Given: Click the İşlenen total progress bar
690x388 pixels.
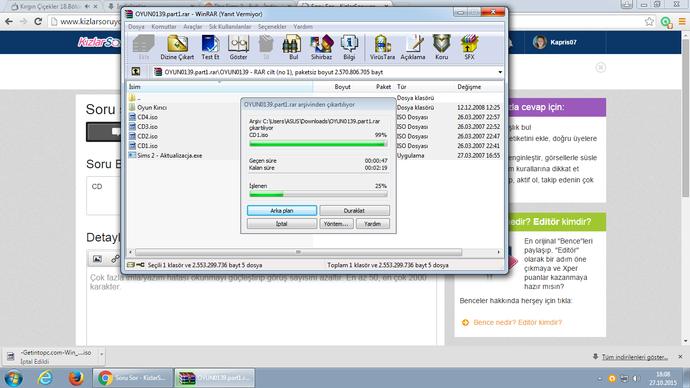Looking at the screenshot, I should pyautogui.click(x=318, y=194).
